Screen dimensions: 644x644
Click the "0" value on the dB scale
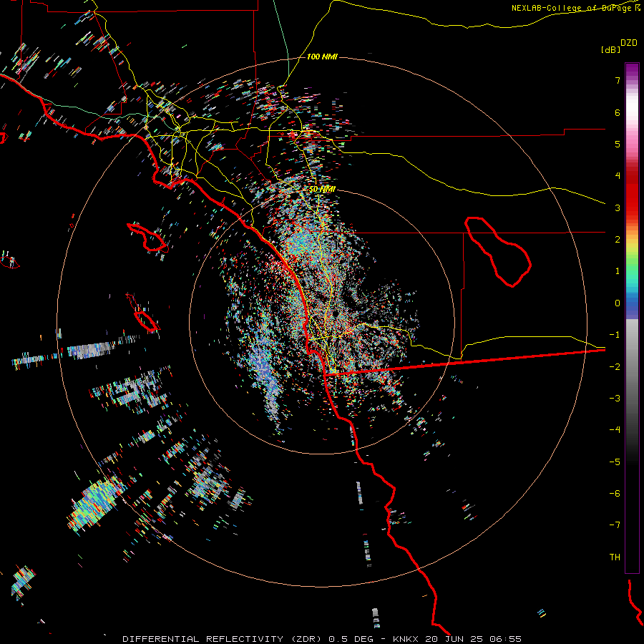[x=618, y=303]
